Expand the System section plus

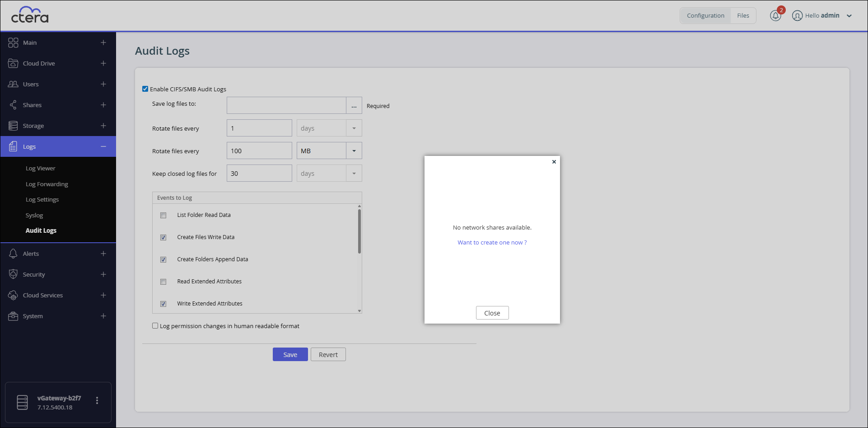coord(103,316)
